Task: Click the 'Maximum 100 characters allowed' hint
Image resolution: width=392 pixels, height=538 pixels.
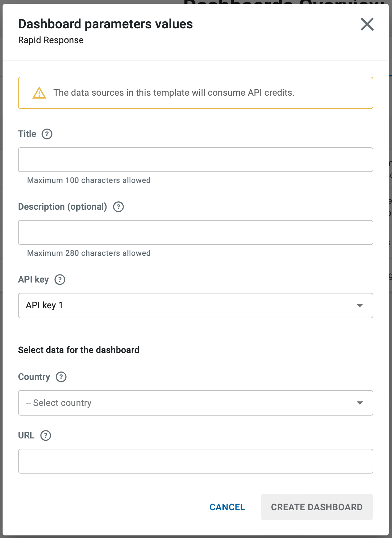Action: point(89,180)
